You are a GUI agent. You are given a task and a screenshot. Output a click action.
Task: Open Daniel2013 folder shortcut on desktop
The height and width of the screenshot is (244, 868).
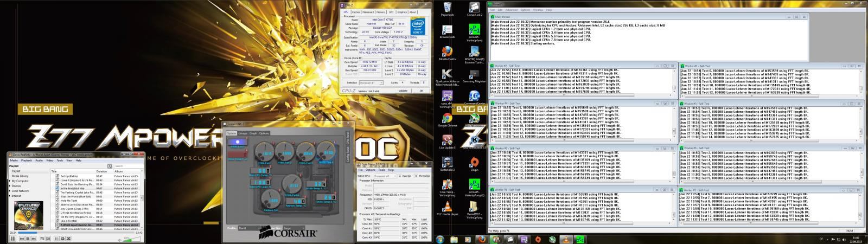(474, 210)
